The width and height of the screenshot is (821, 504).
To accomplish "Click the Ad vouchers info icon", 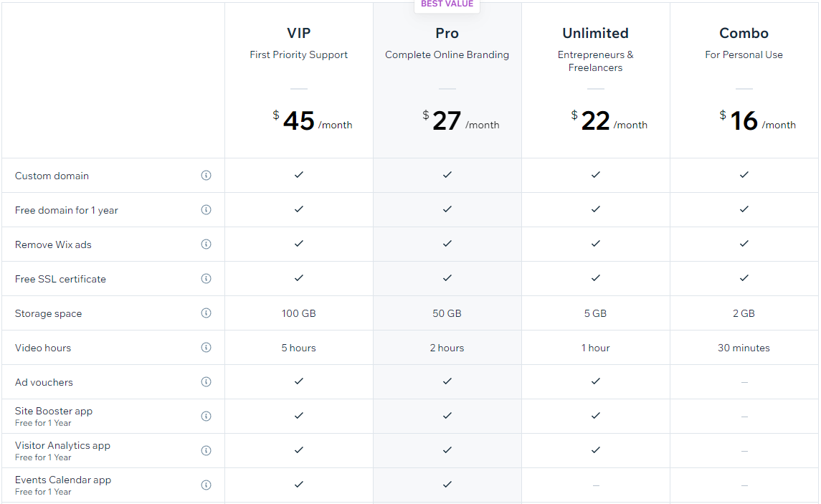I will 206,382.
